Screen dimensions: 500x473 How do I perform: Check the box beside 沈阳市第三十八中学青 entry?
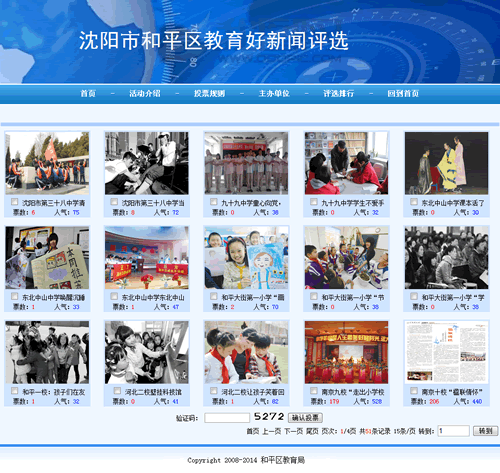14,202
